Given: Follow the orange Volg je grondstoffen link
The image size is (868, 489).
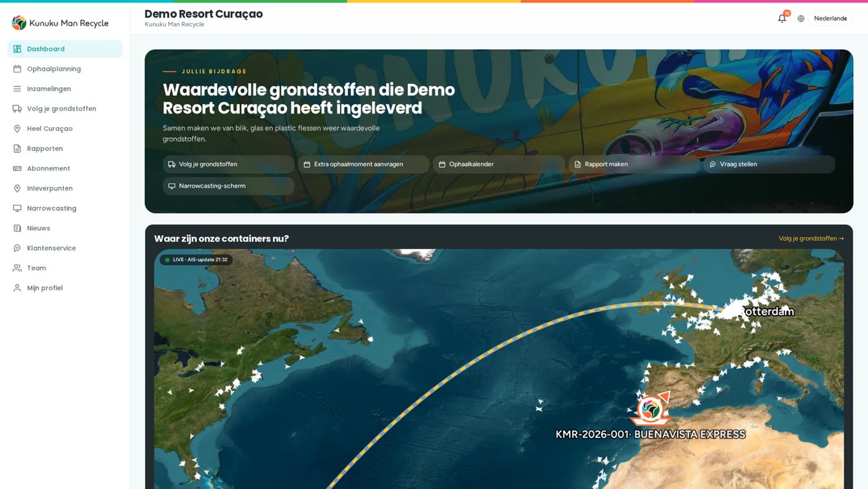Looking at the screenshot, I should [811, 238].
